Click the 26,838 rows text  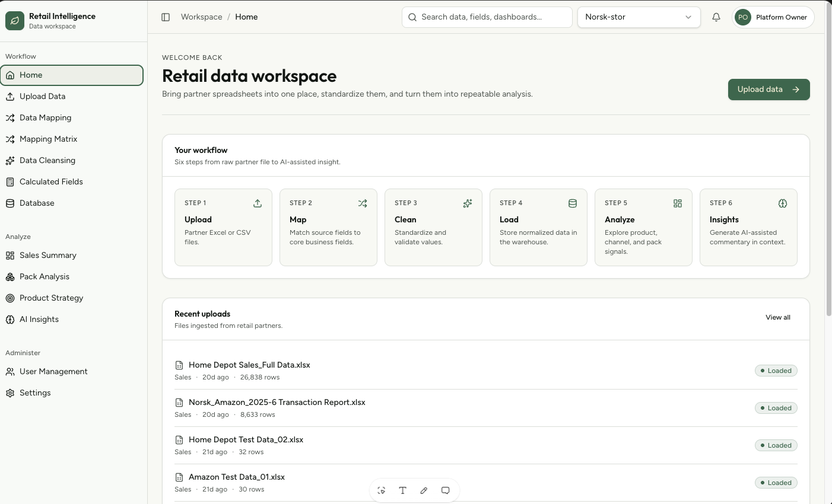260,377
